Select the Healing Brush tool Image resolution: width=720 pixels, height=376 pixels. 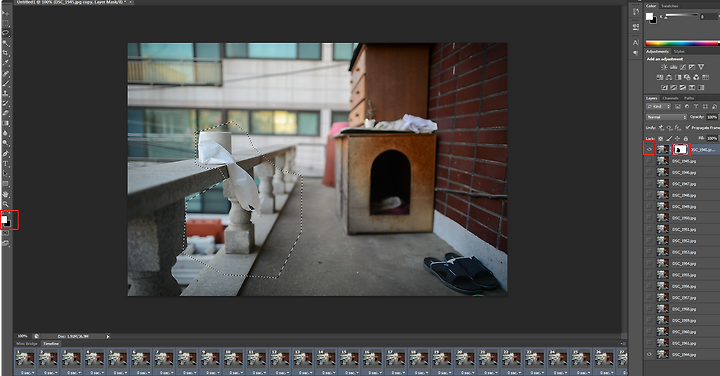click(x=6, y=73)
